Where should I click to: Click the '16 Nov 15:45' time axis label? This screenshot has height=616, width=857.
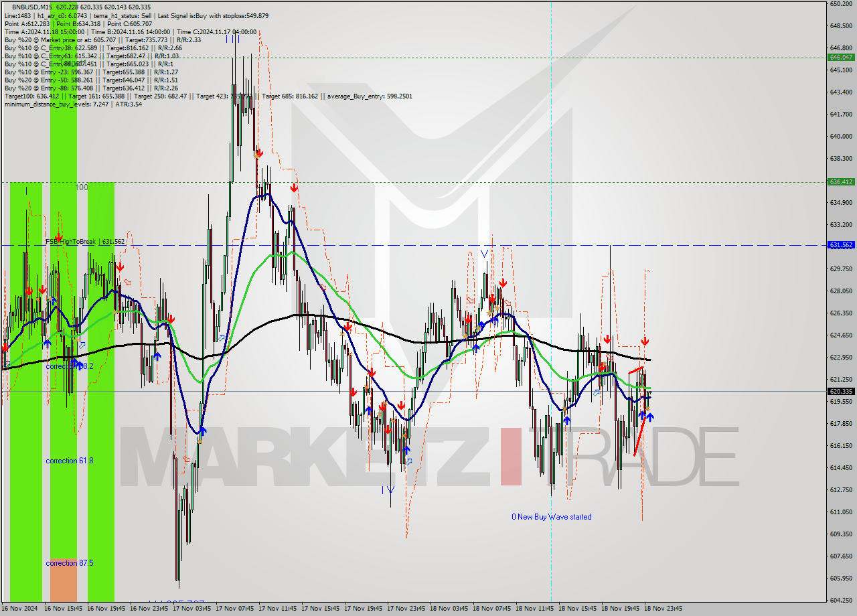62,609
